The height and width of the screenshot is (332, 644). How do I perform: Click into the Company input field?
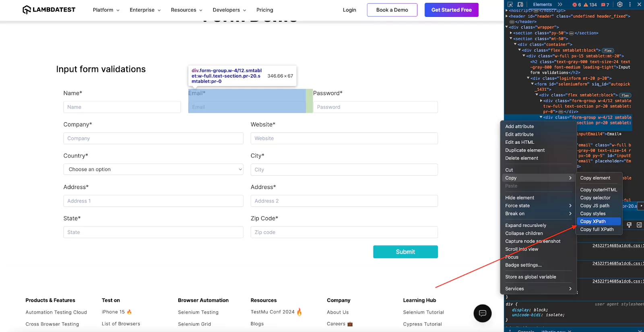click(x=153, y=138)
